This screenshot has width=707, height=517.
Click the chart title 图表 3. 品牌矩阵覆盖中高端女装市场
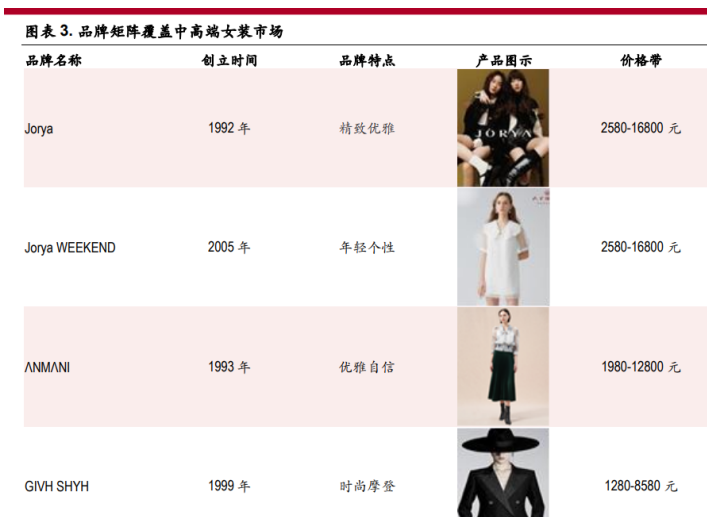coord(154,32)
